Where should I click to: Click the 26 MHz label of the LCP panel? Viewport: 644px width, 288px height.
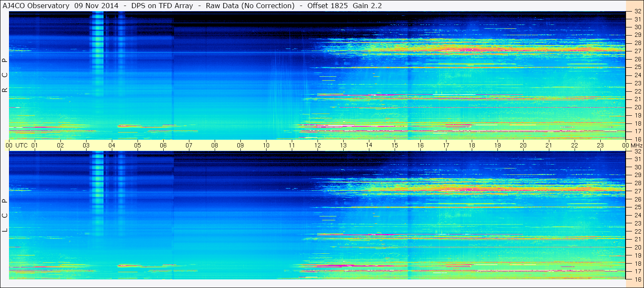tap(638, 199)
